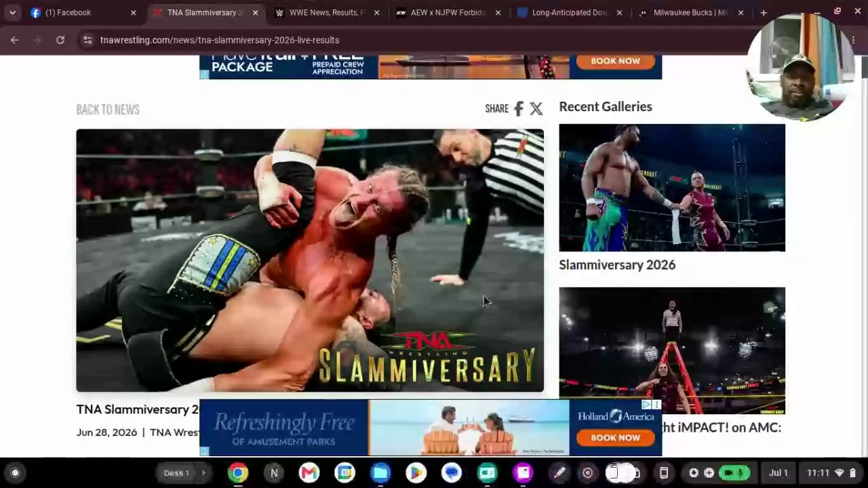868x488 pixels.
Task: Open the Slammiversary article main image
Action: 310,260
